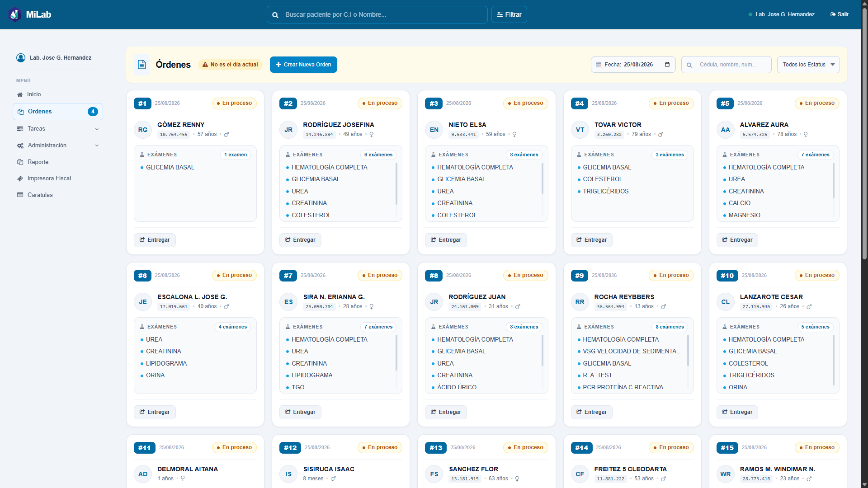
Task: Click the Órdenes document icon in header
Action: pyautogui.click(x=142, y=65)
